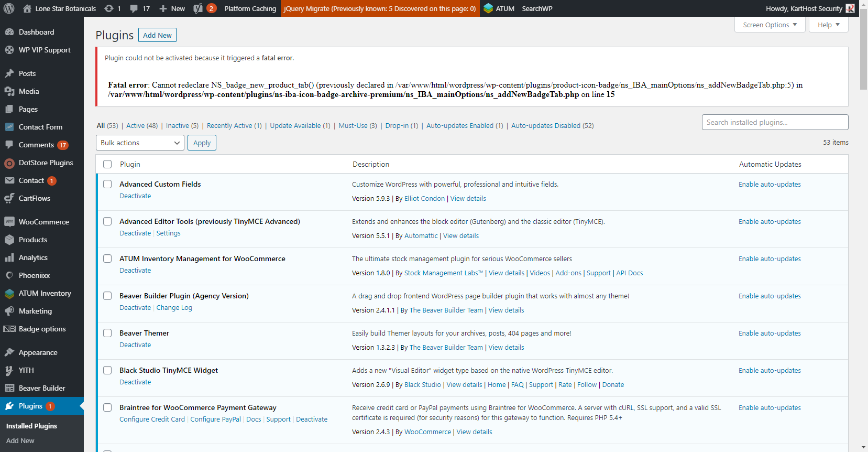Click the YITH sidebar icon
The image size is (868, 452).
click(x=9, y=370)
